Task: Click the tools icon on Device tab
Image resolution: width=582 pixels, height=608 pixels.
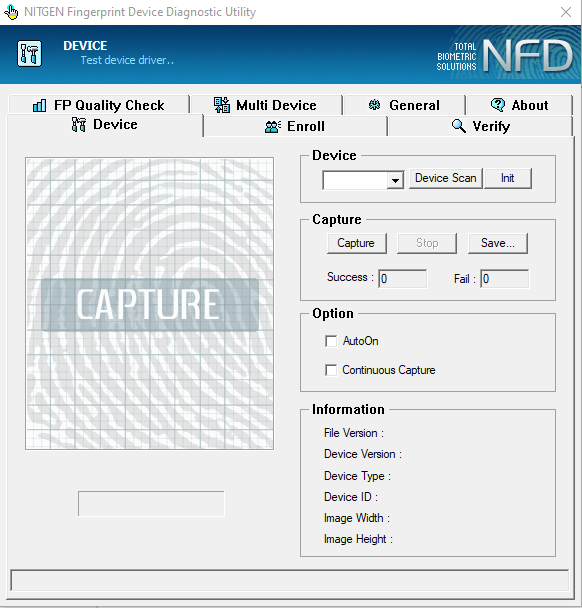Action: pyautogui.click(x=79, y=124)
